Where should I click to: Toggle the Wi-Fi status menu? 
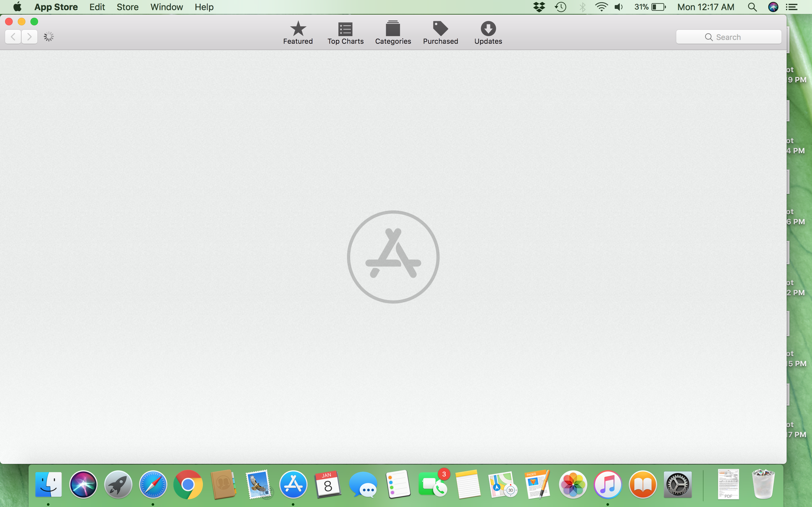pyautogui.click(x=601, y=7)
